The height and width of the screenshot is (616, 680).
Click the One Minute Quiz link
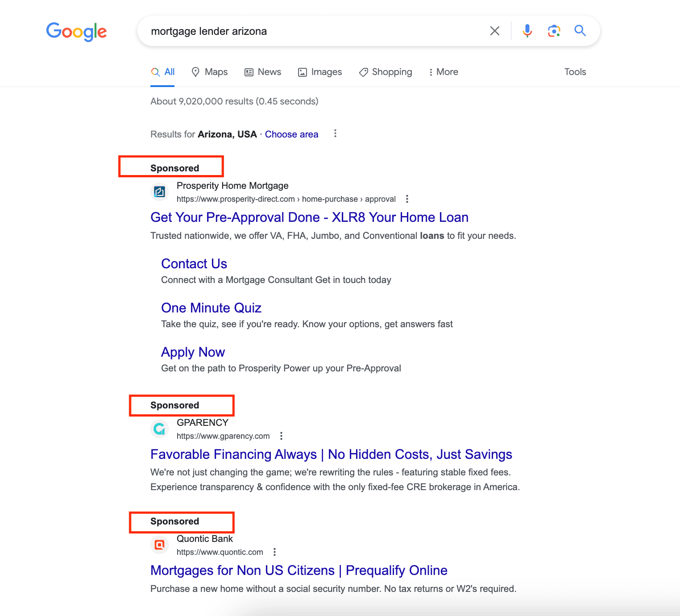coord(211,308)
